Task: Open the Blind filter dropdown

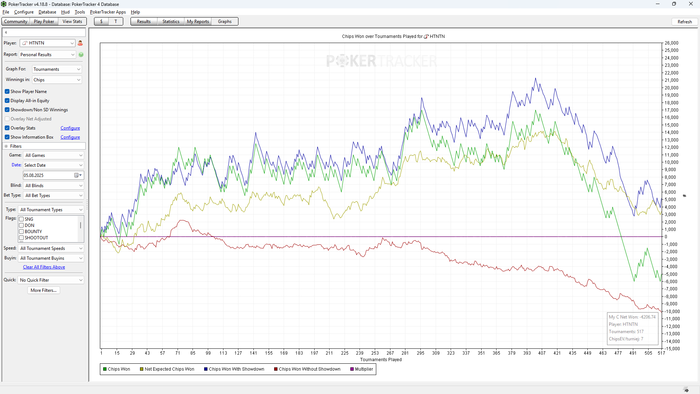Action: pyautogui.click(x=54, y=186)
